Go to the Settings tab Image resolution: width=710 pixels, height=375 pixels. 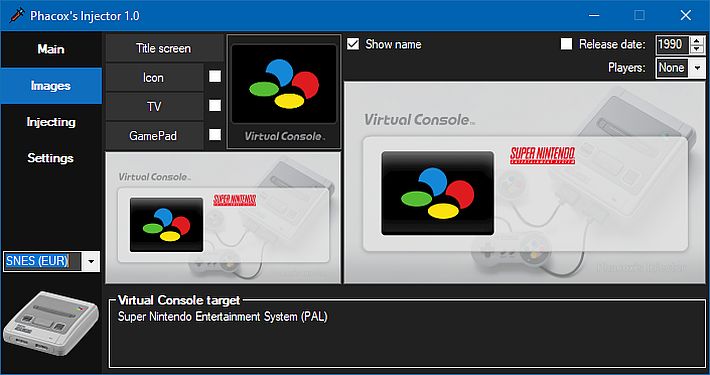(51, 158)
